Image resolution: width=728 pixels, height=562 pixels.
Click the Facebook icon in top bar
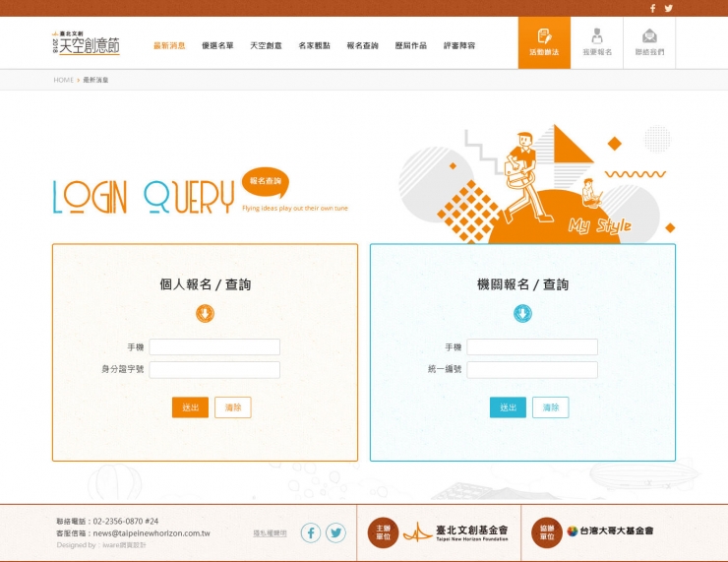[652, 8]
